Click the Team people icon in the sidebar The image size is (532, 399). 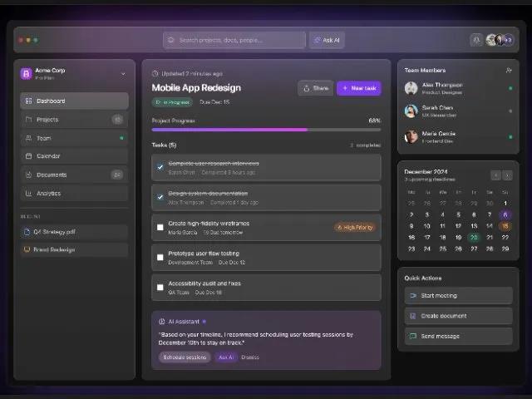[x=29, y=138]
